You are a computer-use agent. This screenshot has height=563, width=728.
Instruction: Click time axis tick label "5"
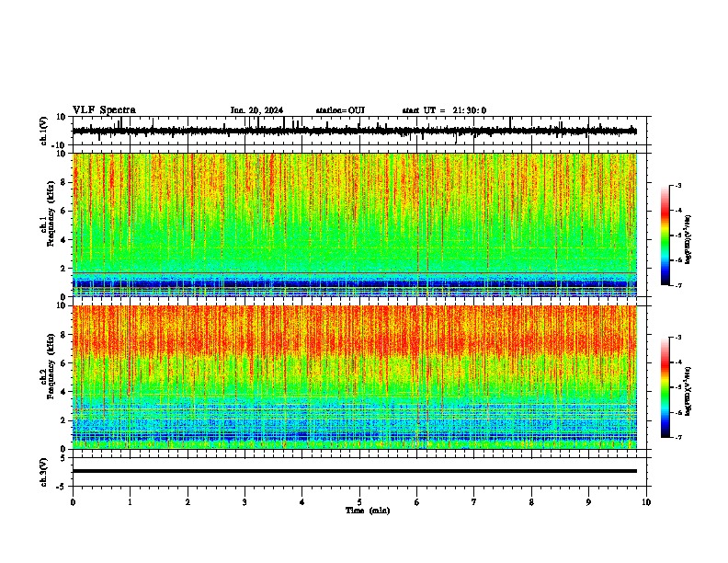(x=359, y=502)
